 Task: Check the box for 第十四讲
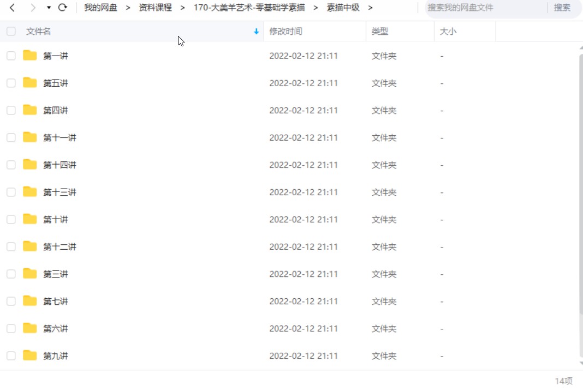point(11,165)
